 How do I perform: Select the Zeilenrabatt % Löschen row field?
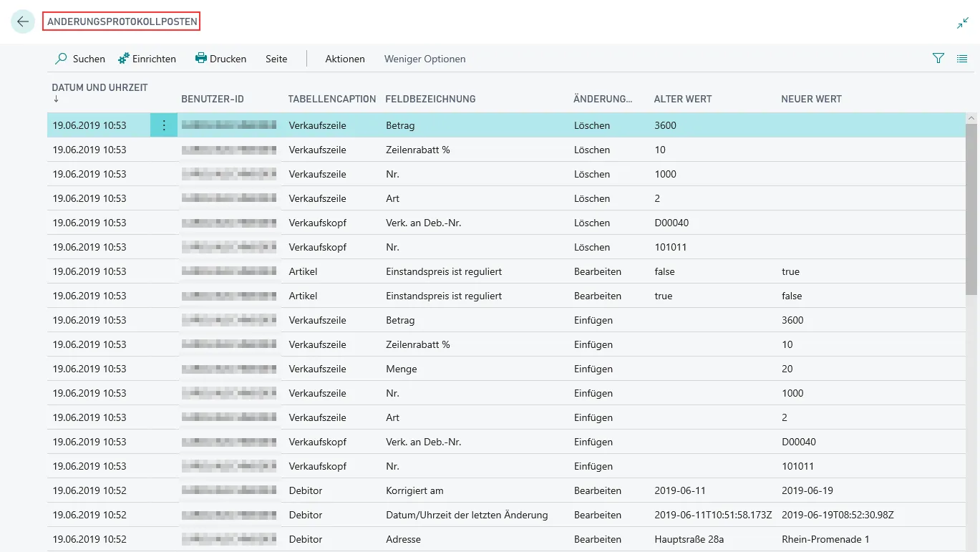pos(417,150)
